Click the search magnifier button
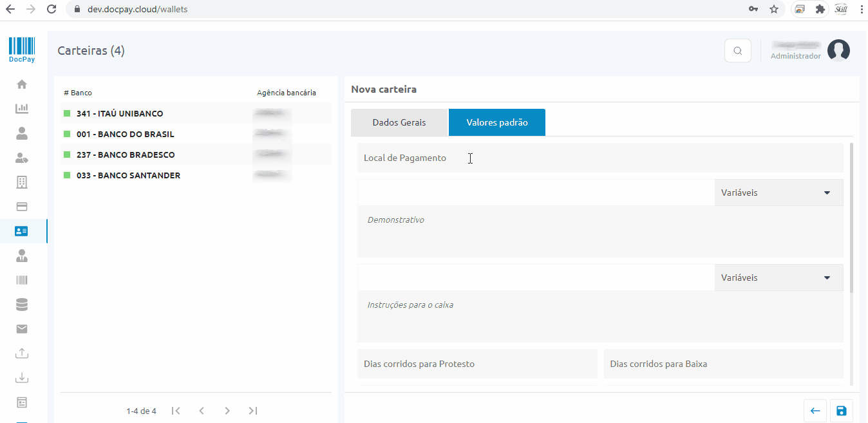The height and width of the screenshot is (423, 868). click(738, 51)
